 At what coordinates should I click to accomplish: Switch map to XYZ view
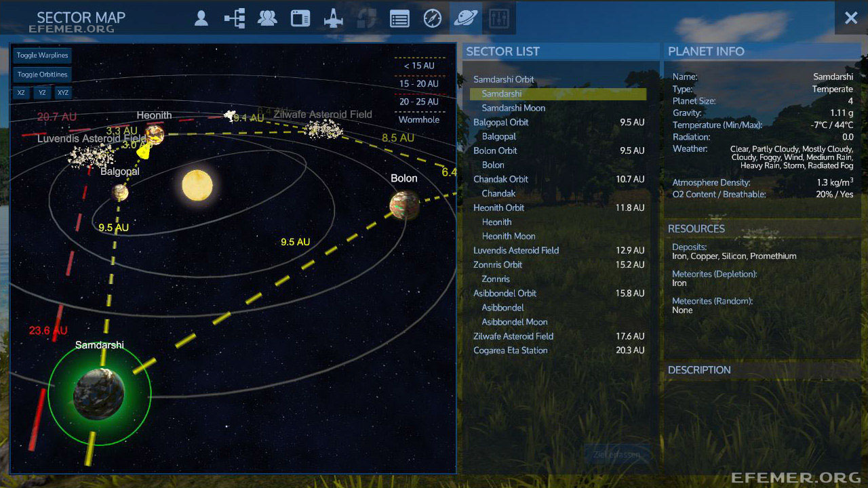point(63,93)
